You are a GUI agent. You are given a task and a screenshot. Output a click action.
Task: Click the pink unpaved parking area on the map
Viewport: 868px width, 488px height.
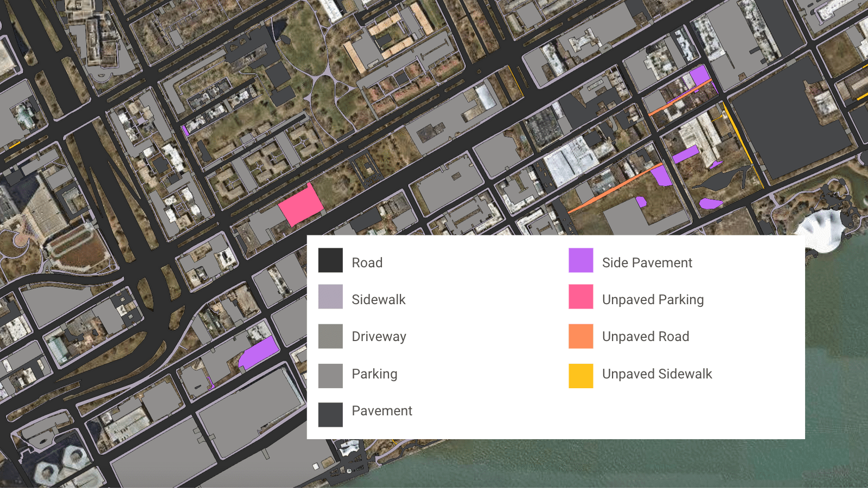(x=301, y=205)
